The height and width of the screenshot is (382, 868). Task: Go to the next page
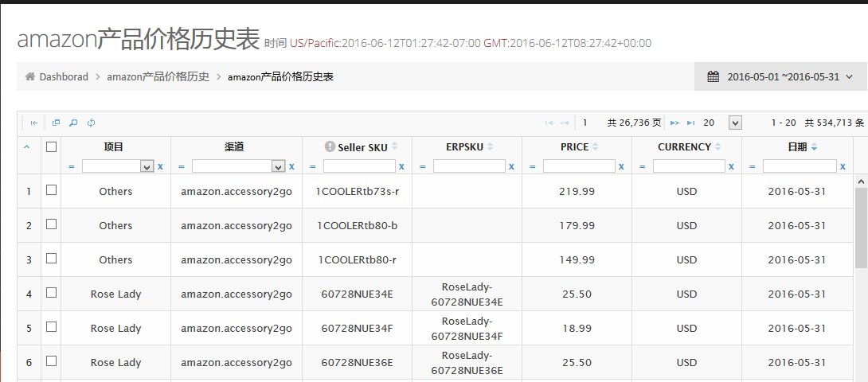(x=674, y=123)
